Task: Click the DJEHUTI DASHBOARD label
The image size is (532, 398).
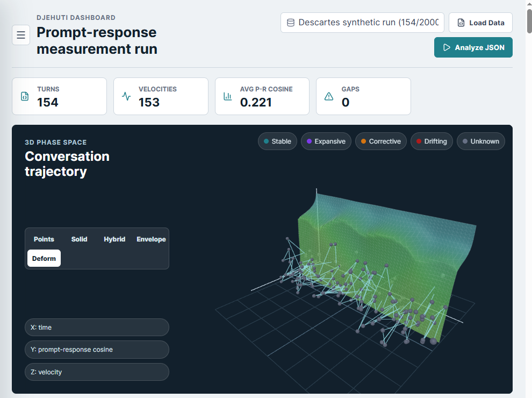Action: [x=76, y=18]
